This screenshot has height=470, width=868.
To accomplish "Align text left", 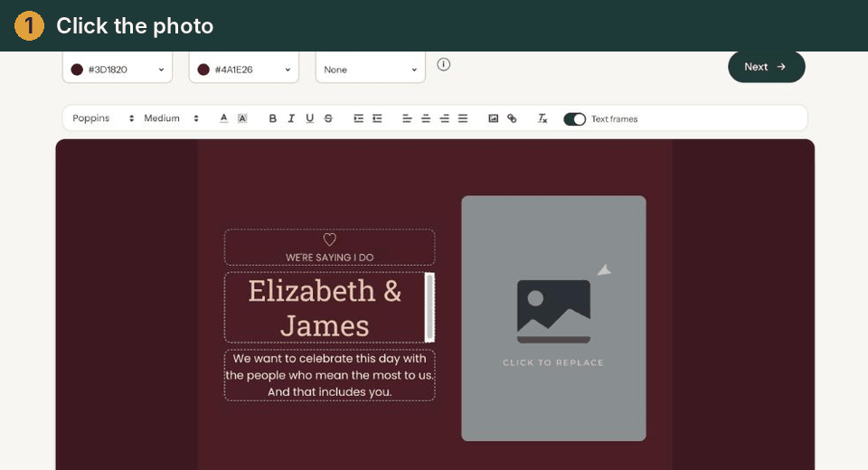I will click(x=407, y=118).
